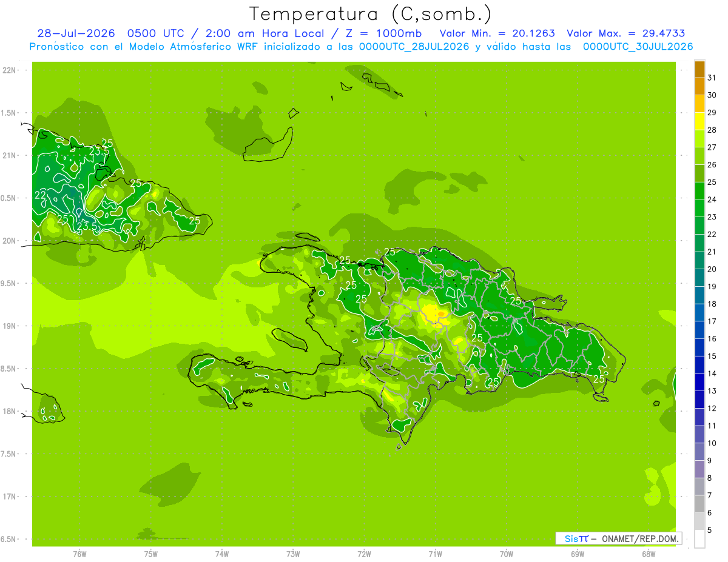Screen dimensions: 728x562
Task: Click the '68W' longitude axis label
Action: pyautogui.click(x=649, y=554)
